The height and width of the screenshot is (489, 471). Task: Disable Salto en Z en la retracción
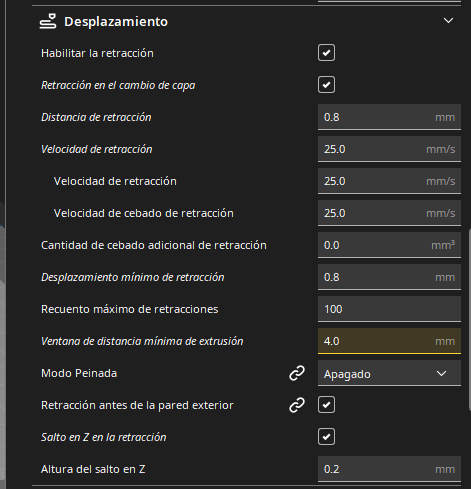pos(326,437)
